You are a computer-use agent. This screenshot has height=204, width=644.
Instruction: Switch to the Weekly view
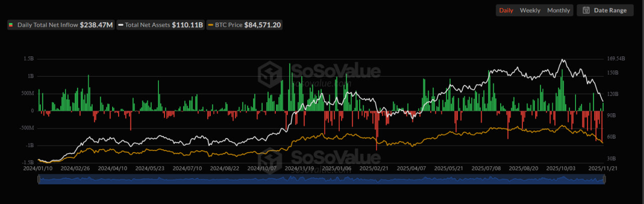530,10
